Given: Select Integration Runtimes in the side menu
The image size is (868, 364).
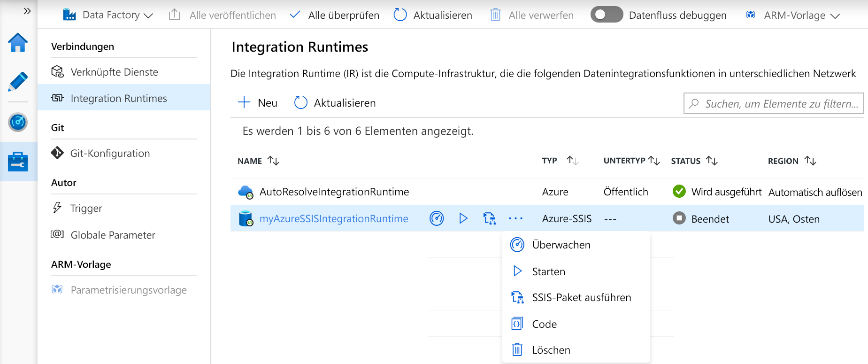Looking at the screenshot, I should click(x=124, y=98).
